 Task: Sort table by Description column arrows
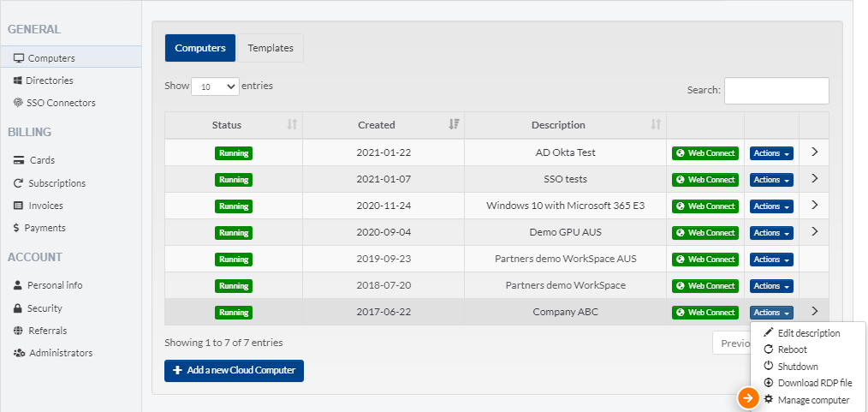coord(656,124)
